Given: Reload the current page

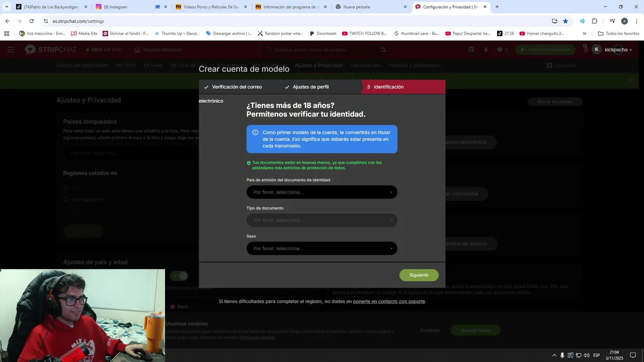Looking at the screenshot, I should point(31,21).
